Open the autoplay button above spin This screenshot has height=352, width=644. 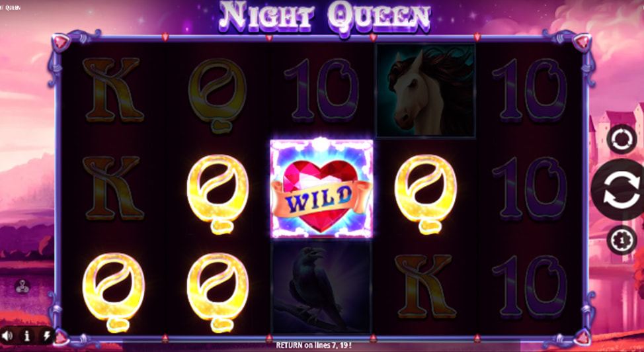click(x=622, y=139)
